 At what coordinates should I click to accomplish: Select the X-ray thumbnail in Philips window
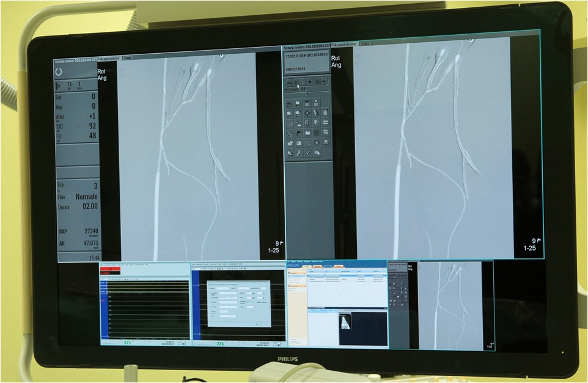[345, 323]
